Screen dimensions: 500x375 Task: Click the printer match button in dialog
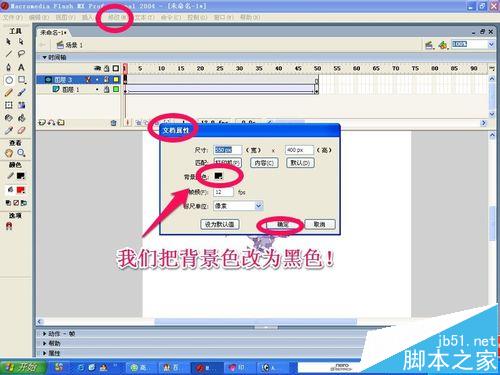pyautogui.click(x=227, y=163)
